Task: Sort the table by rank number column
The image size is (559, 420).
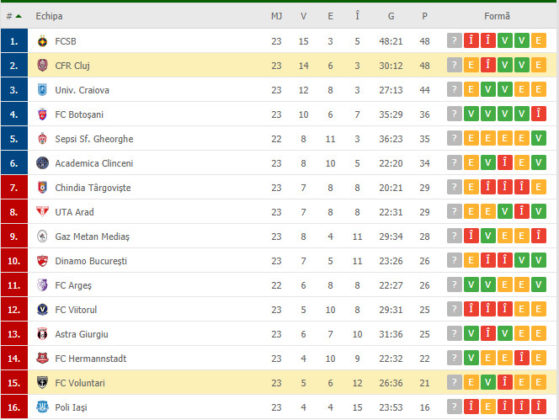Action: (14, 16)
